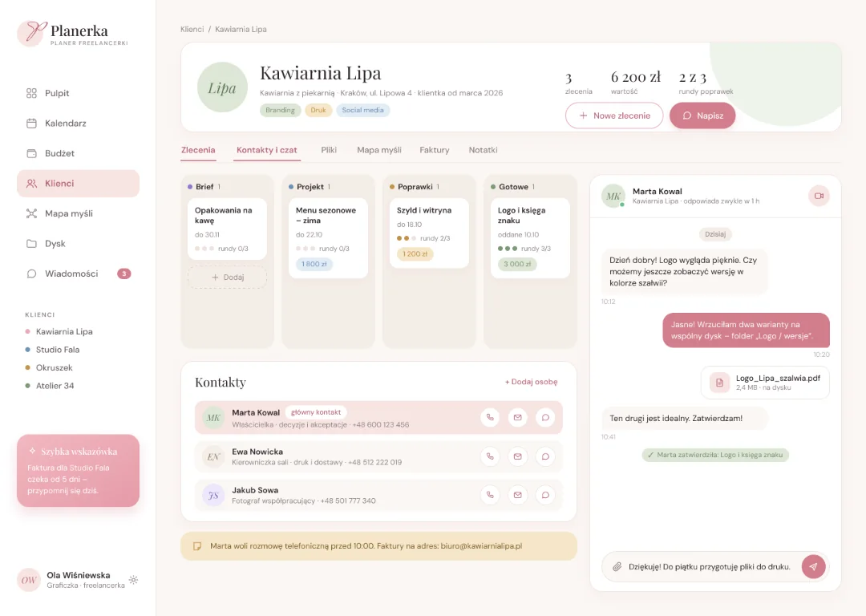This screenshot has height=616, width=866.
Task: Click the Dodaj osobę link
Action: pyautogui.click(x=532, y=382)
